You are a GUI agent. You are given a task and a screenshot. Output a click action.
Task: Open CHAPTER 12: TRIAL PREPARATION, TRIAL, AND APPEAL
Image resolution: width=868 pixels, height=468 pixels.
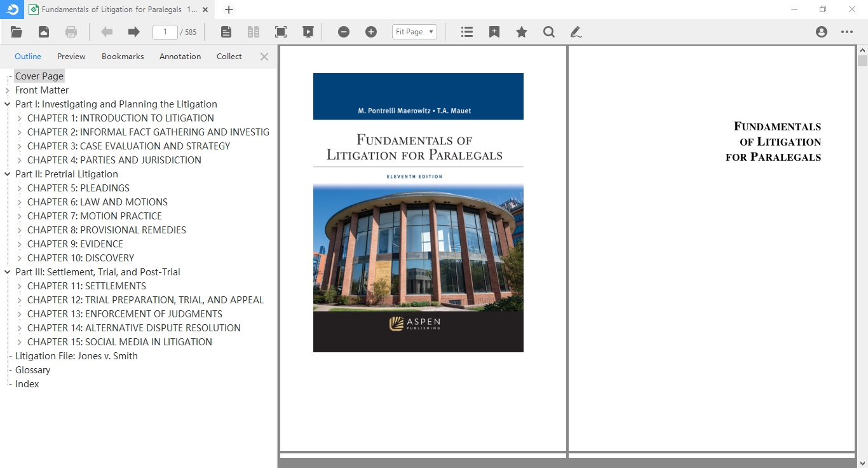coord(146,300)
